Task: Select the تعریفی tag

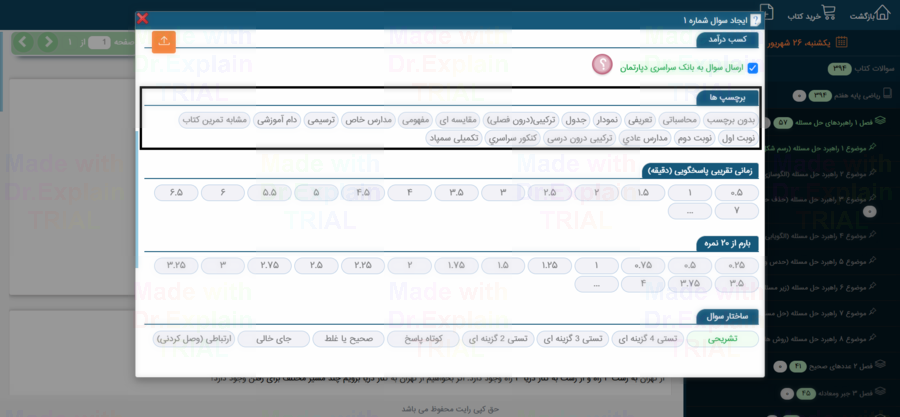Action: pyautogui.click(x=641, y=120)
